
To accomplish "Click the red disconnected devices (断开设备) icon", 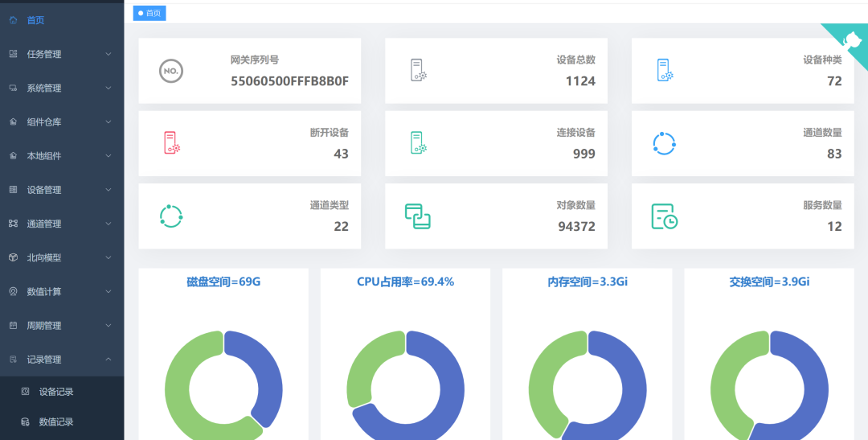I will pyautogui.click(x=171, y=143).
